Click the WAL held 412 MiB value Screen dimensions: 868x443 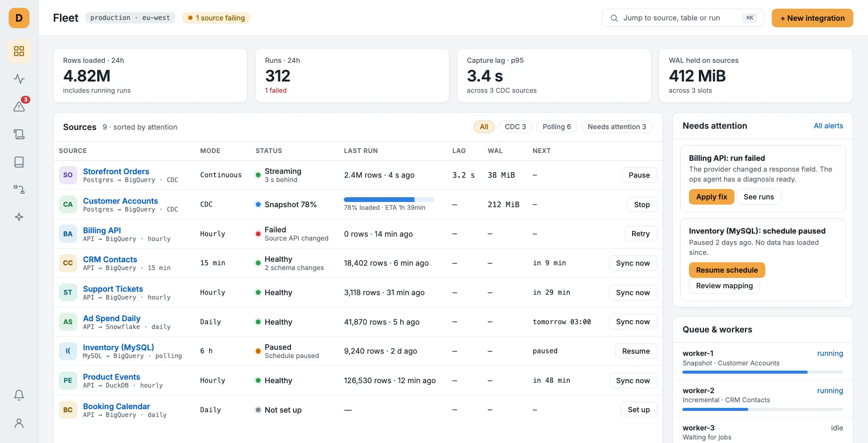point(697,76)
